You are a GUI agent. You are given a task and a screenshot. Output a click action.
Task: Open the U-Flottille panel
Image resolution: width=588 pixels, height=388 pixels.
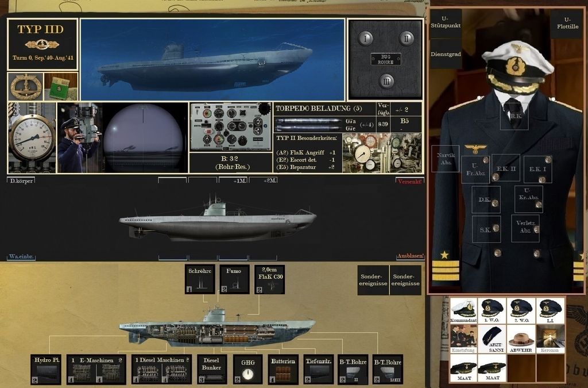point(567,23)
